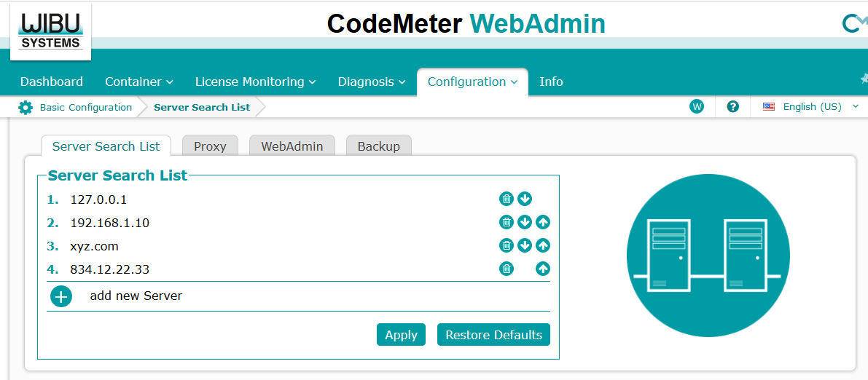Open the Diagnosis dropdown menu
Image resolution: width=868 pixels, height=380 pixels.
[x=371, y=82]
